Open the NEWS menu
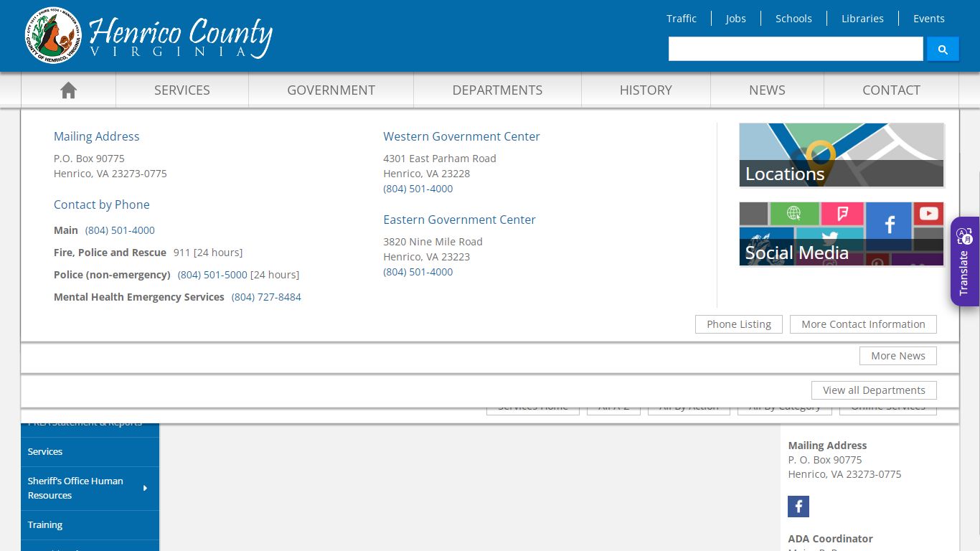The width and height of the screenshot is (980, 551). click(x=767, y=90)
